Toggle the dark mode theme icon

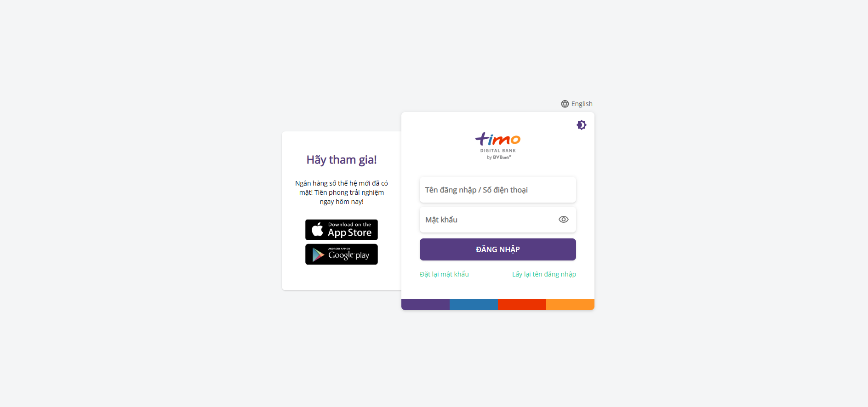tap(582, 125)
